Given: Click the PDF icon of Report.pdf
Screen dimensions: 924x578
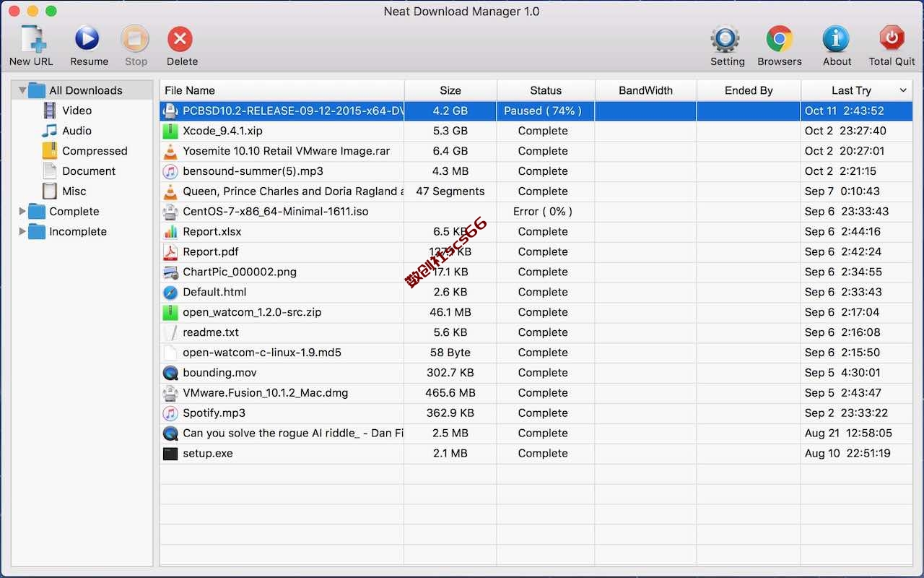Looking at the screenshot, I should pyautogui.click(x=170, y=252).
